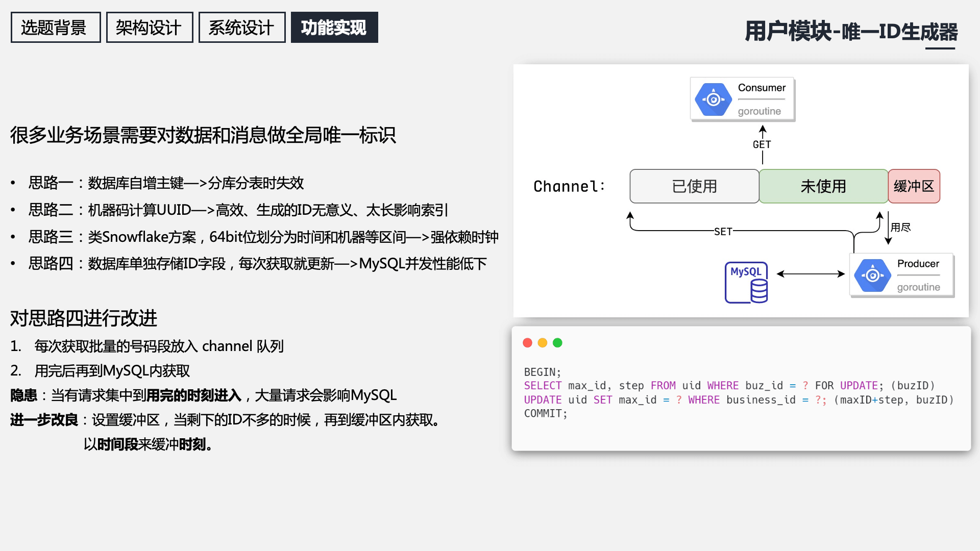Click the active 功能实现 tab
Image resolution: width=980 pixels, height=551 pixels.
pos(334,28)
